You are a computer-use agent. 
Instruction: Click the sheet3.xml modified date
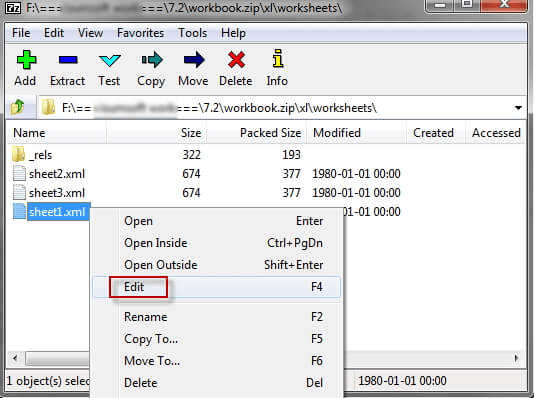pos(356,193)
